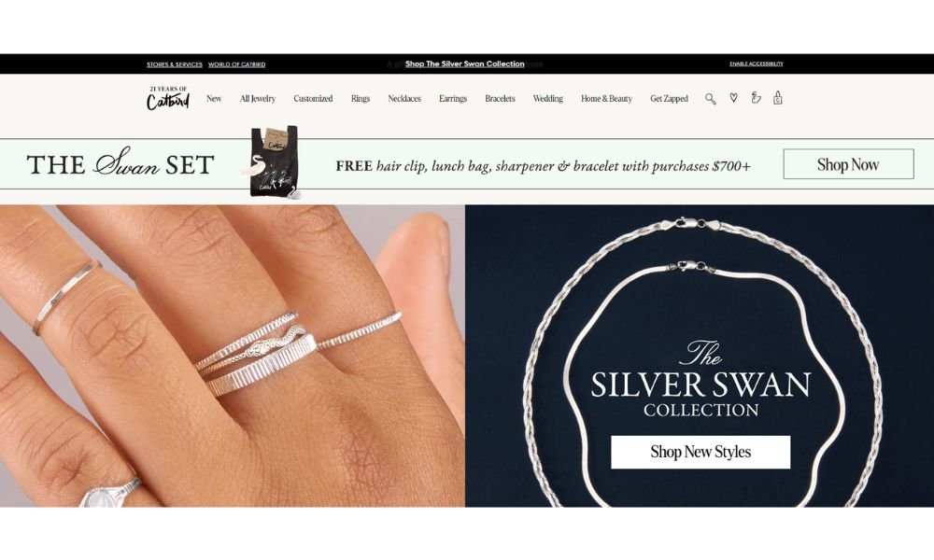934x560 pixels.
Task: Click the Shop New Styles button
Action: pyautogui.click(x=700, y=452)
